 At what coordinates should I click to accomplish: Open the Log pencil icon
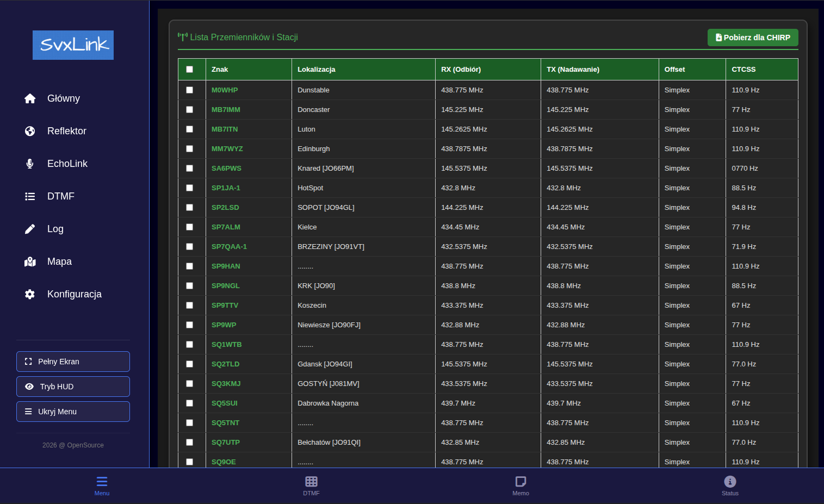point(30,229)
